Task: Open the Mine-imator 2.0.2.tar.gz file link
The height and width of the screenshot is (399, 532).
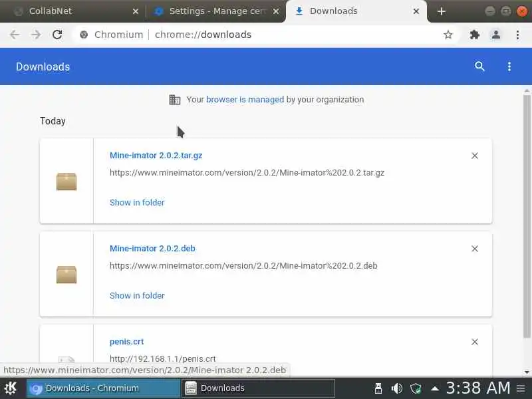Action: click(156, 156)
